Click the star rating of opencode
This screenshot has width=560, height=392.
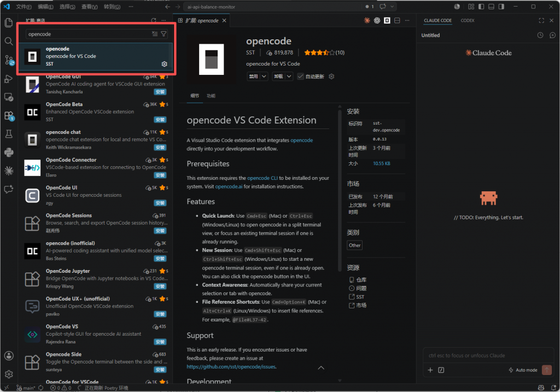click(x=319, y=52)
